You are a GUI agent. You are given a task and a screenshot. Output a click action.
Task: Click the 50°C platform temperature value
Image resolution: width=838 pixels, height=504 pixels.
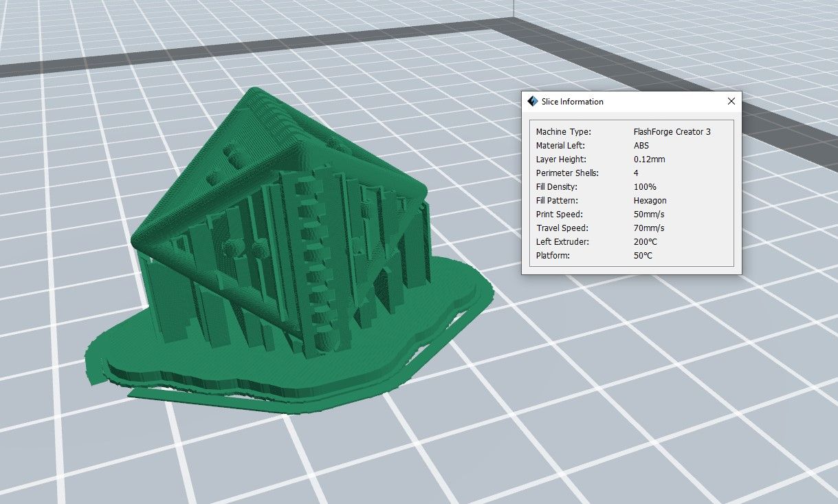pyautogui.click(x=643, y=256)
